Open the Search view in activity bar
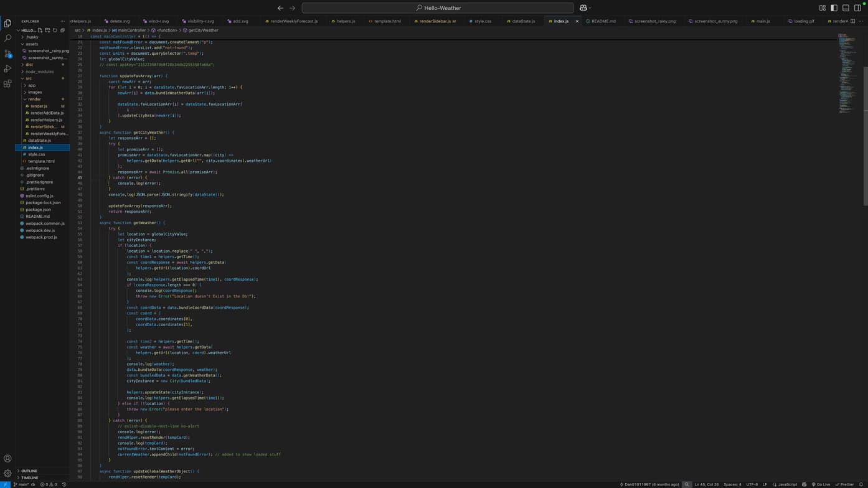The width and height of the screenshot is (868, 488). point(7,38)
